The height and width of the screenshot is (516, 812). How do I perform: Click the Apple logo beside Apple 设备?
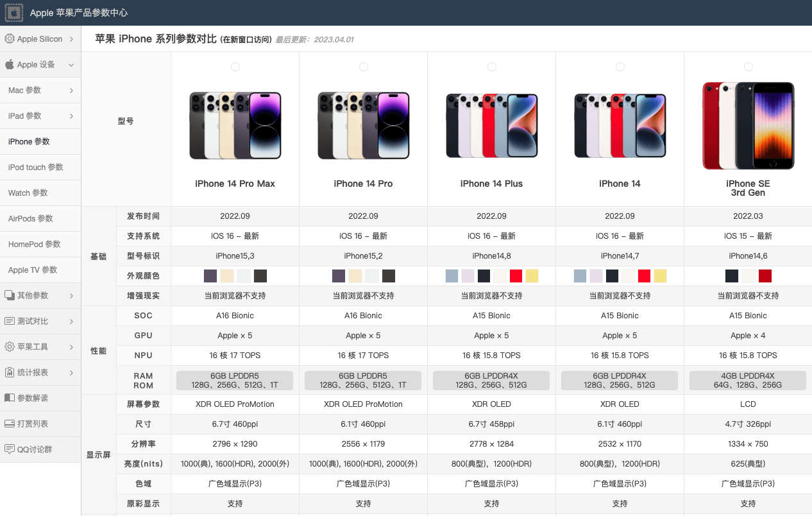coord(9,64)
